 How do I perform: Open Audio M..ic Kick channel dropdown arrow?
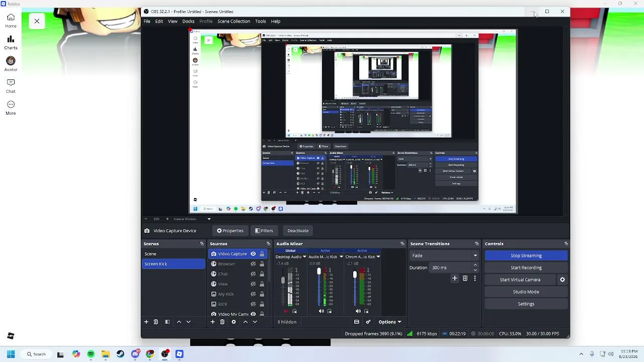[x=341, y=257]
